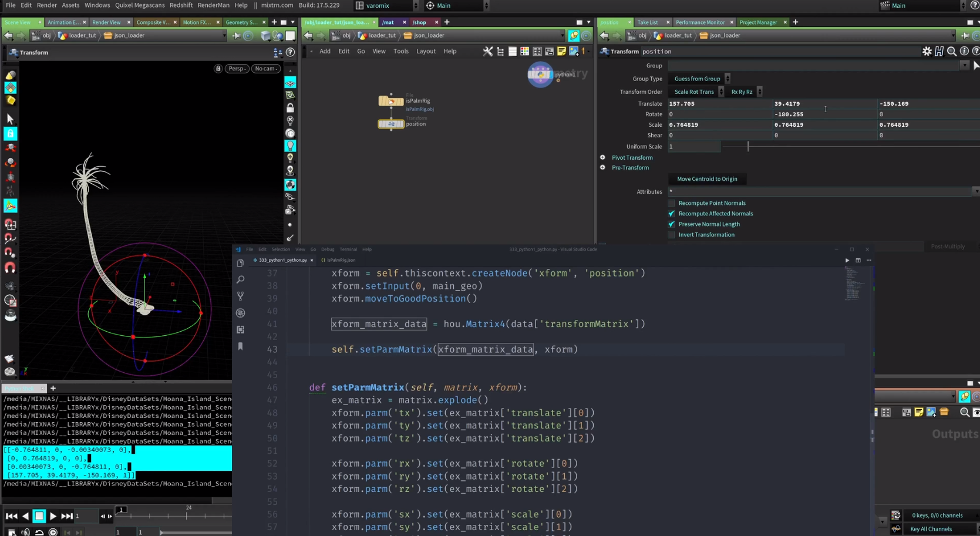The image size is (980, 536).
Task: Toggle Preserve Normal Length checkbox
Action: [671, 224]
